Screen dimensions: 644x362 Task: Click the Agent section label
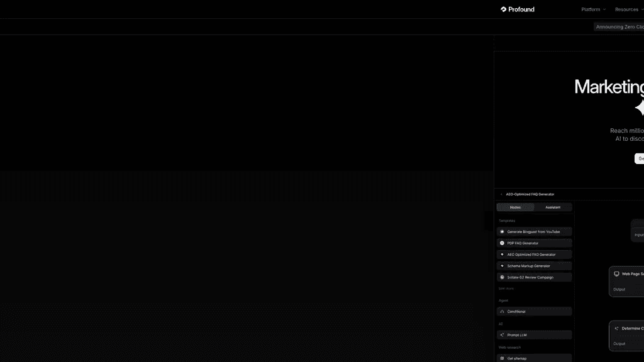pyautogui.click(x=504, y=300)
